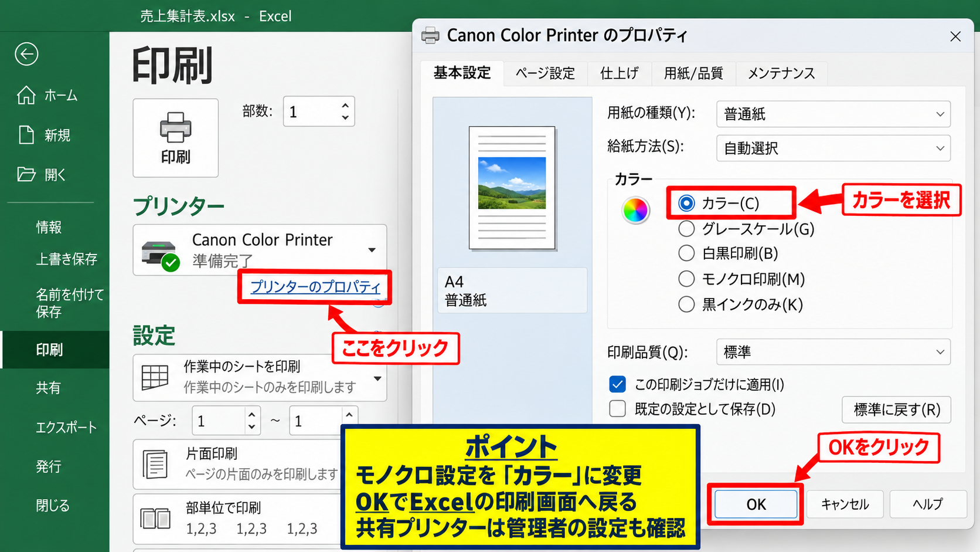Click the ヘルプ button
This screenshot has height=552, width=980.
(x=928, y=504)
